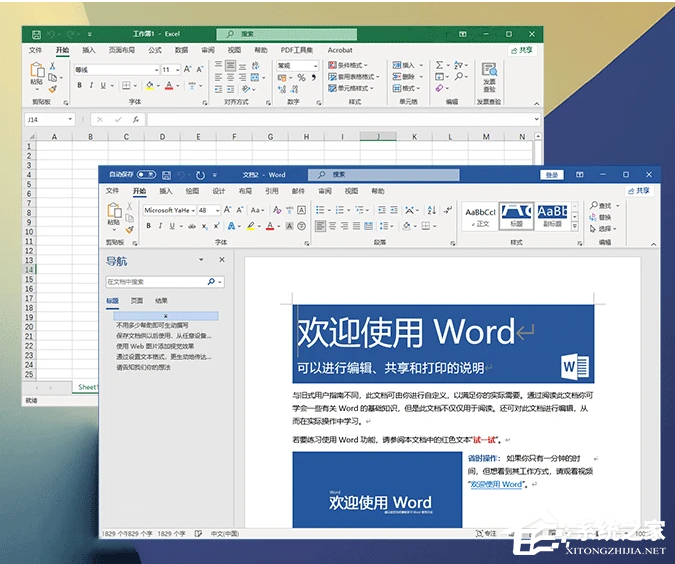Apply numbered list in Word paragraph group

pos(340,210)
